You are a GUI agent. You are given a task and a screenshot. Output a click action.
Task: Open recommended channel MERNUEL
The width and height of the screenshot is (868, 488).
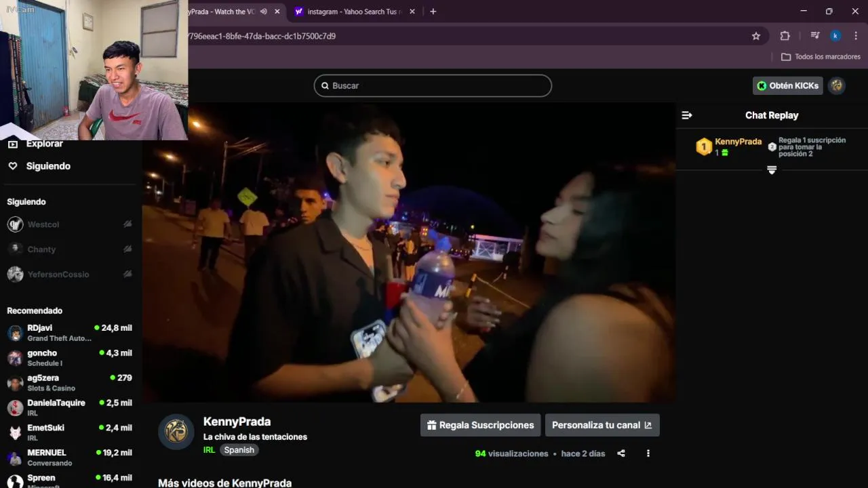70,457
